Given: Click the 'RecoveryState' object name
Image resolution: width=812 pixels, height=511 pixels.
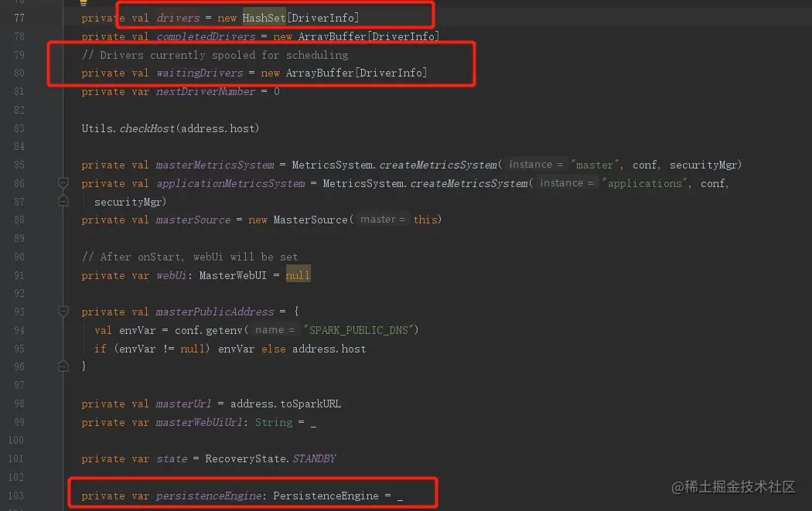Looking at the screenshot, I should click(245, 458).
